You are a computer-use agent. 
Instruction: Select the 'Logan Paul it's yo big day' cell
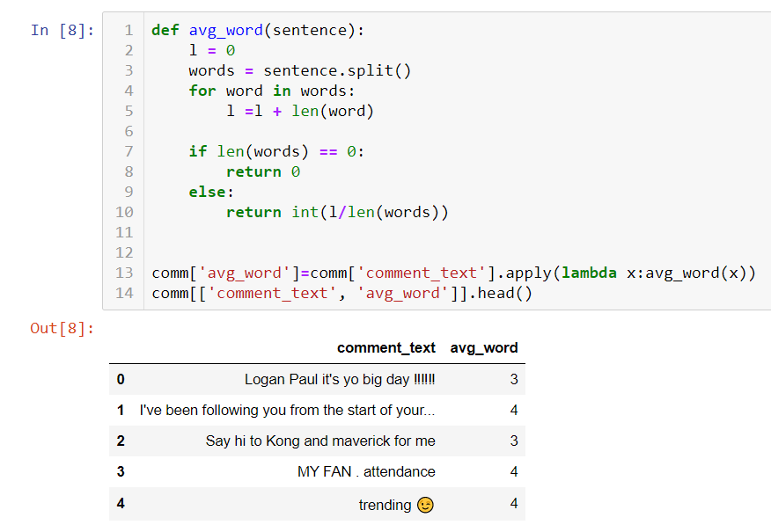point(340,380)
